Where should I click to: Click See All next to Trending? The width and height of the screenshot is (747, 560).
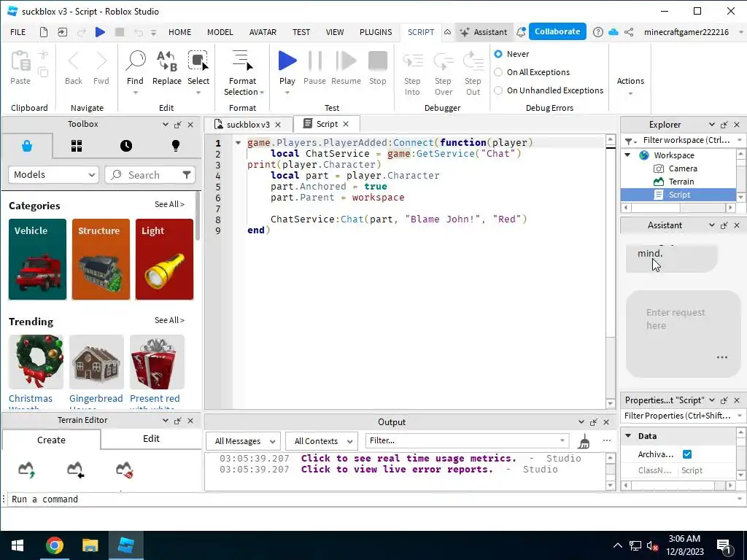169,320
